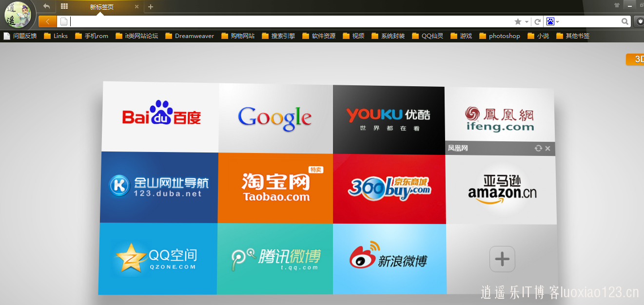Open the 腾讯微博 tile

point(275,259)
